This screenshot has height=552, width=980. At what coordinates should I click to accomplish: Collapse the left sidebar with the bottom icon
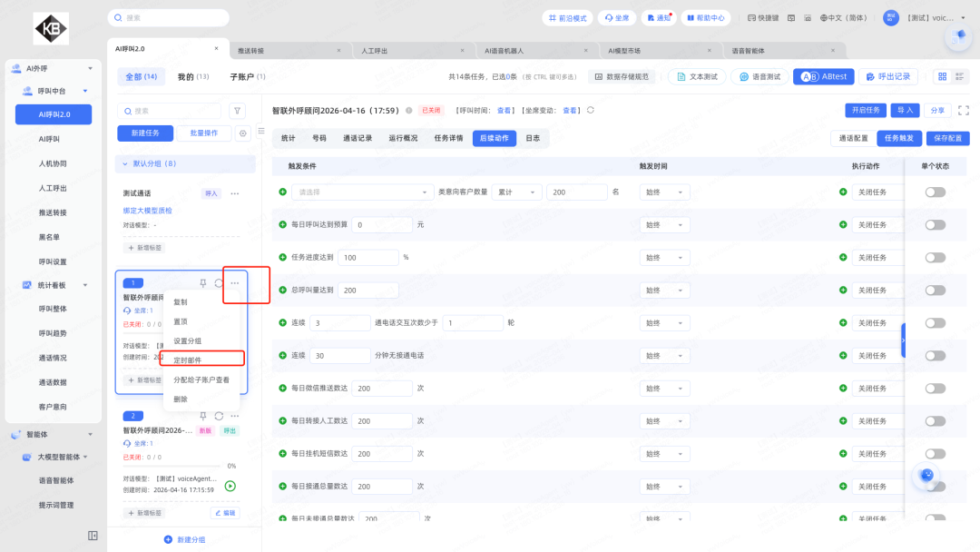click(93, 536)
